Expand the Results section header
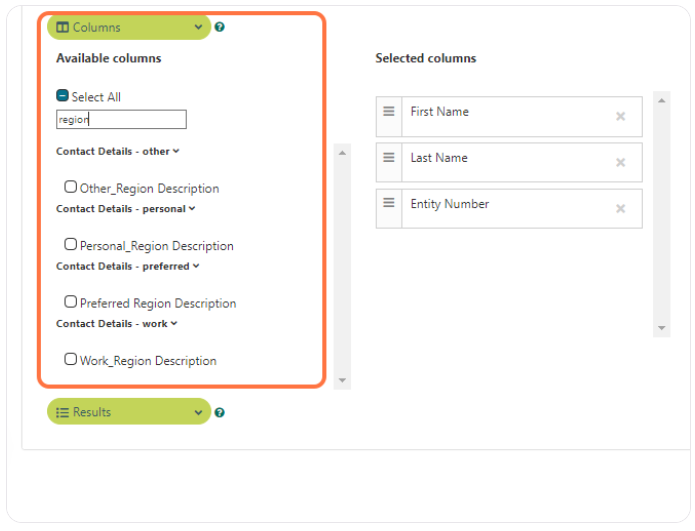The height and width of the screenshot is (531, 695). click(129, 412)
